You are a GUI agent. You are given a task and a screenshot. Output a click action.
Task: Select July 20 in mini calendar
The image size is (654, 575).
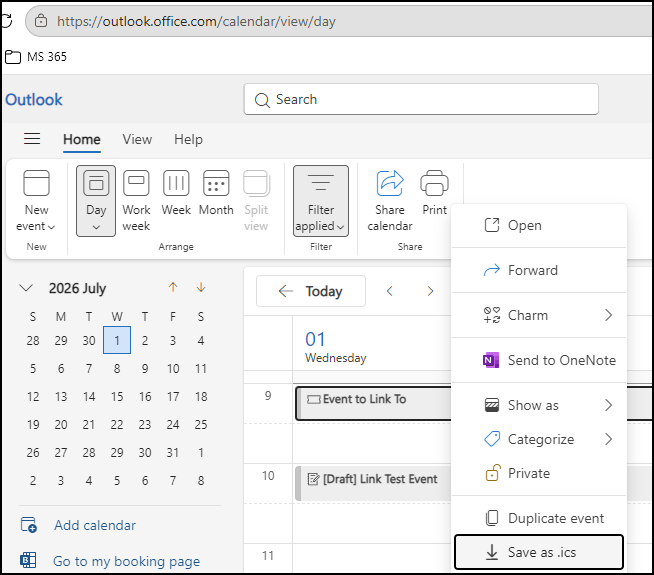click(61, 424)
